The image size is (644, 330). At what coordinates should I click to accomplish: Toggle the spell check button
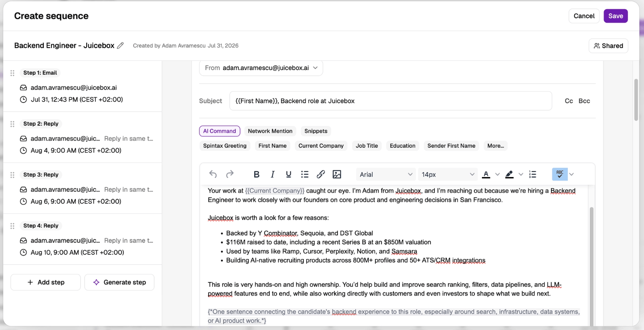coord(560,174)
